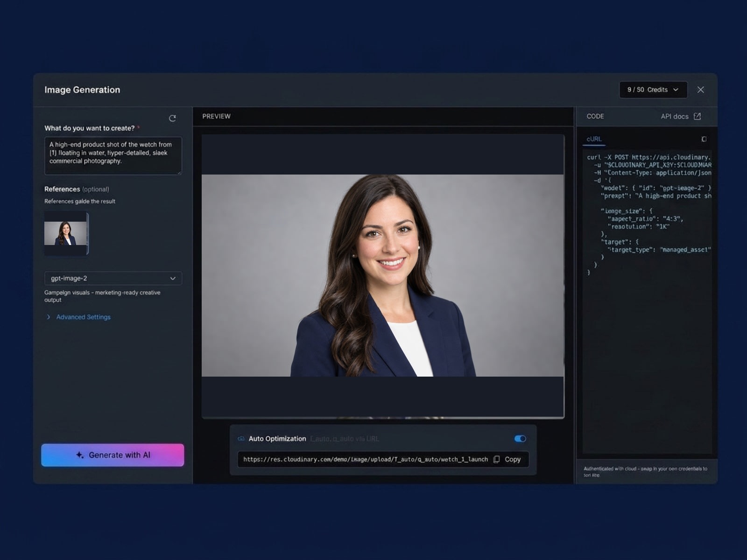
Task: Expand Advanced Settings
Action: click(78, 317)
